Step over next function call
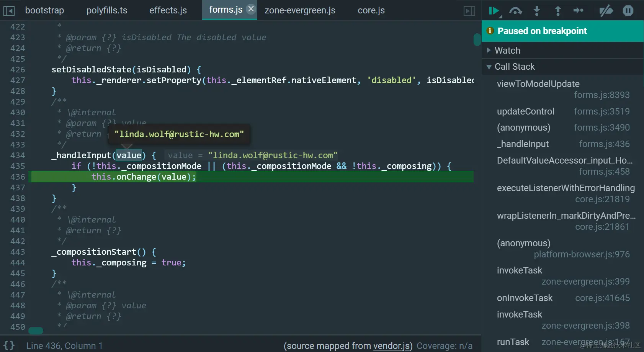This screenshot has height=352, width=644. click(516, 11)
